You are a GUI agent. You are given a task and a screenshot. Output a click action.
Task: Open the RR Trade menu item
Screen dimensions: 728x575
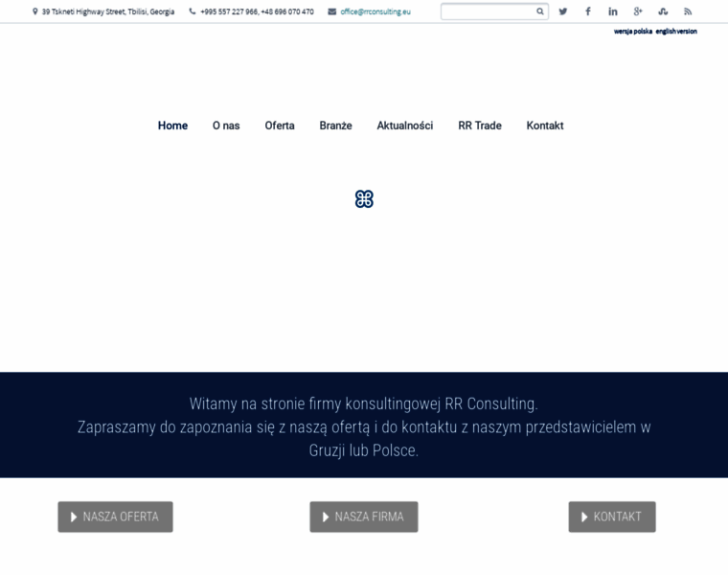click(480, 126)
